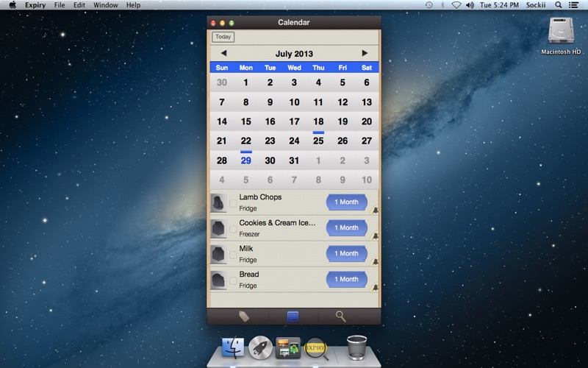
Task: Open the Apple menu
Action: point(12,5)
